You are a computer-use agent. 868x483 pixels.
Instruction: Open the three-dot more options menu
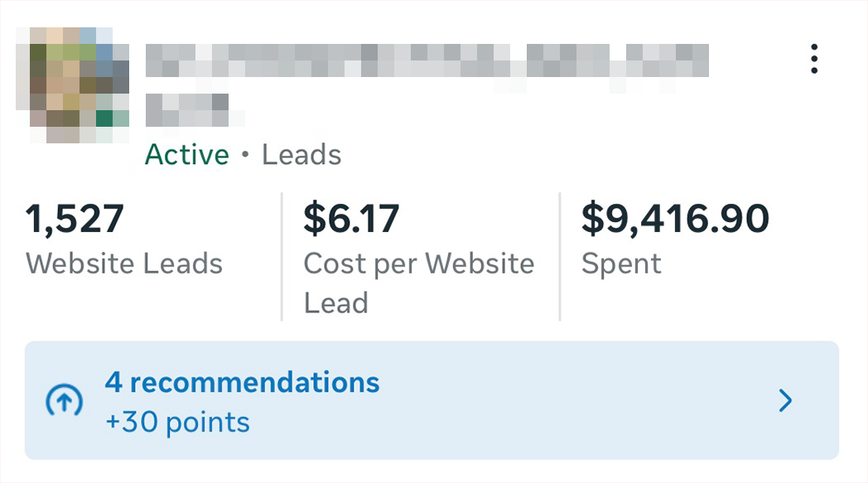[814, 60]
